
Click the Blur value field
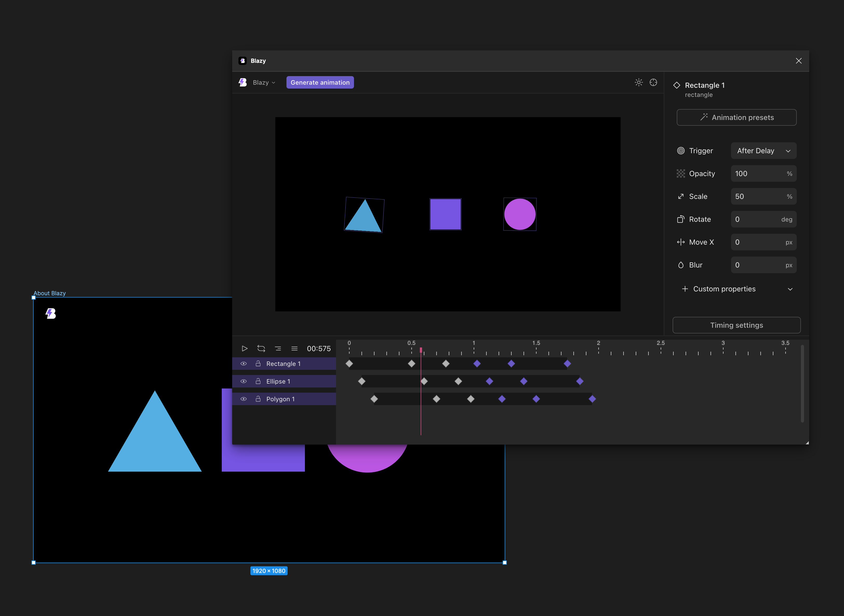[763, 265]
